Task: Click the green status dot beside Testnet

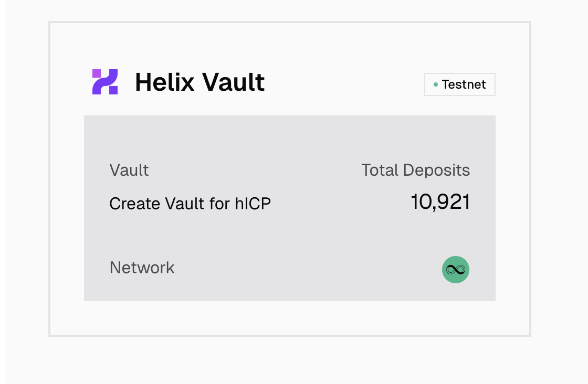Action: point(436,84)
